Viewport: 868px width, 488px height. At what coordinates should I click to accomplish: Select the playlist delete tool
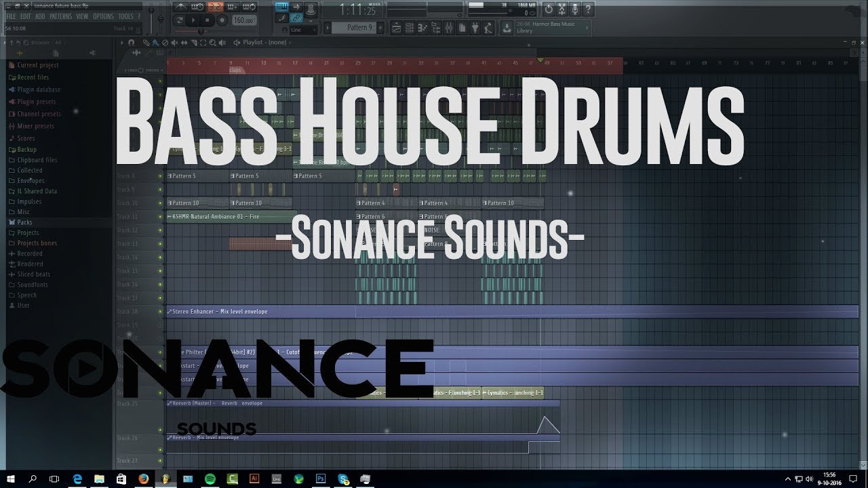[165, 43]
